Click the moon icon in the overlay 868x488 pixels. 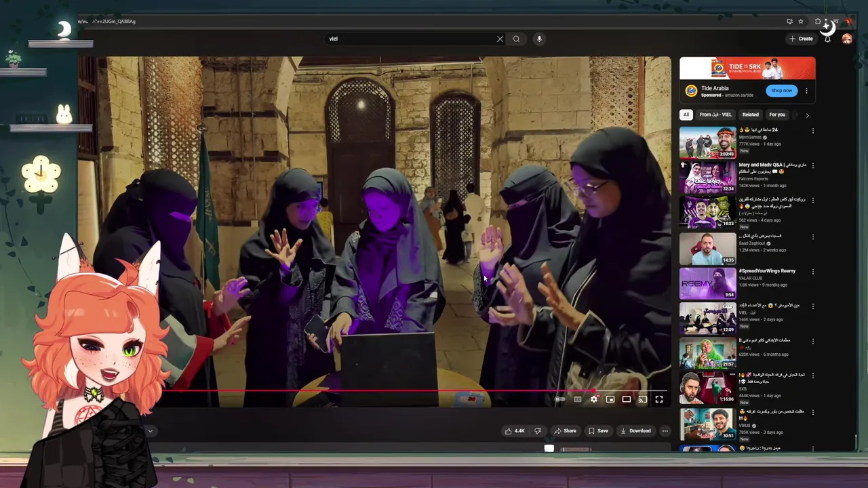tap(64, 29)
